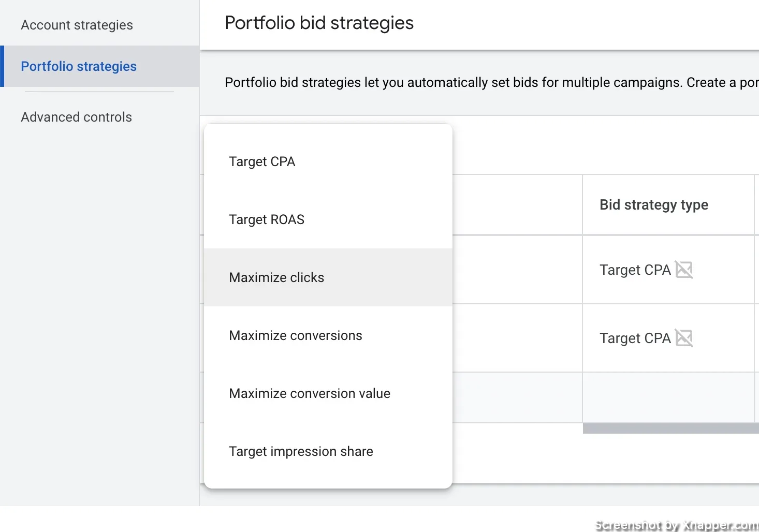Choose Target impression share strategy
The height and width of the screenshot is (532, 759).
coord(301,451)
